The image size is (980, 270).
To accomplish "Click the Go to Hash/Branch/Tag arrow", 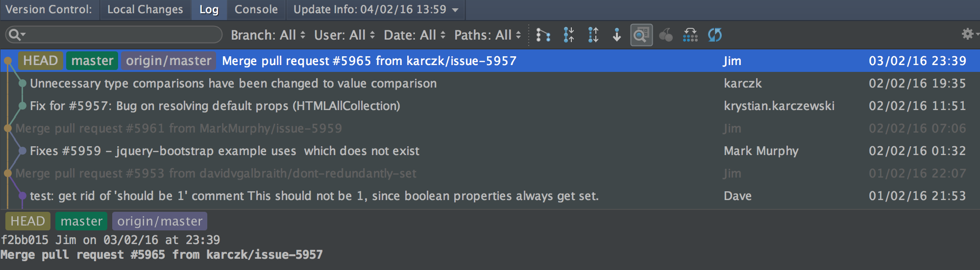I will (x=617, y=35).
